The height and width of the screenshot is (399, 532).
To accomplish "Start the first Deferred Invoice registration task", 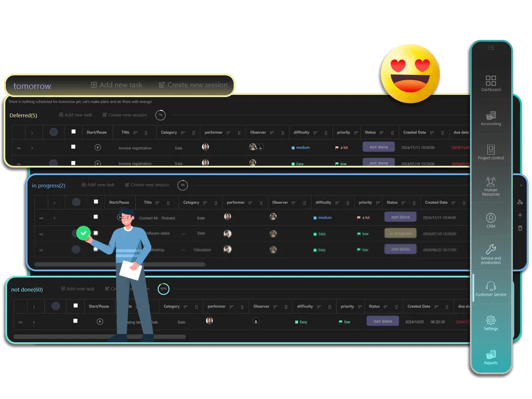I will 98,147.
